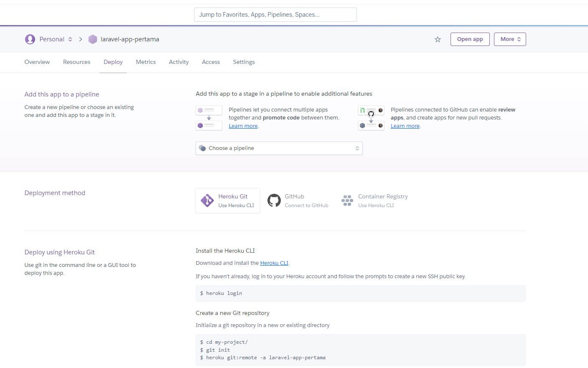Click the laravel-app-pertama hexagon app icon
Viewport: 588px width, 368px height.
click(x=93, y=39)
